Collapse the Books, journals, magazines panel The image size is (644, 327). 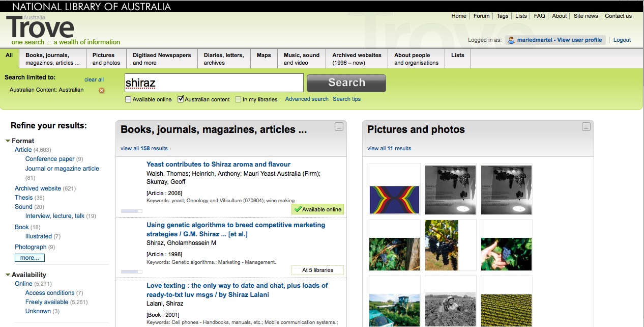click(x=339, y=127)
